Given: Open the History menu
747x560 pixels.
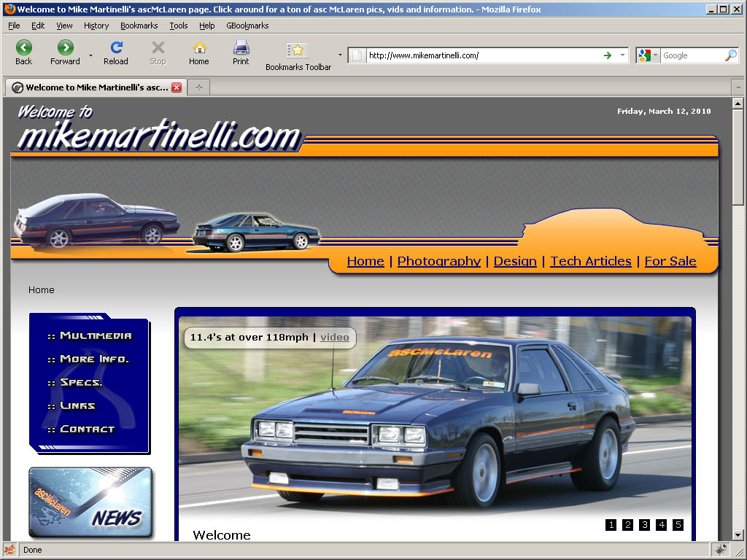Looking at the screenshot, I should (96, 26).
